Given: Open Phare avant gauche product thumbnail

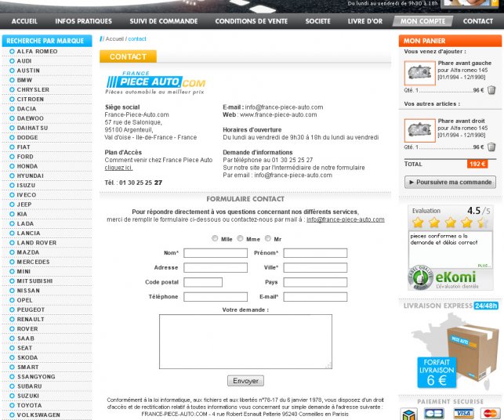Looking at the screenshot, I should coord(419,73).
